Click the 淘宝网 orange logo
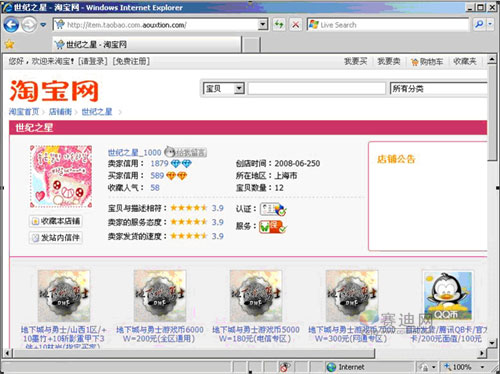The width and height of the screenshot is (500, 374). click(54, 91)
